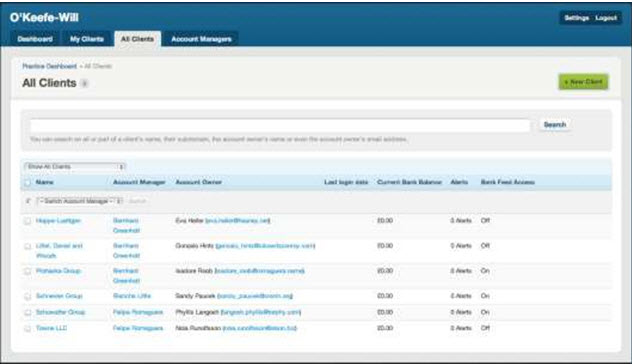The width and height of the screenshot is (632, 364).
Task: Open the Schowalter Group client link
Action: pyautogui.click(x=60, y=312)
